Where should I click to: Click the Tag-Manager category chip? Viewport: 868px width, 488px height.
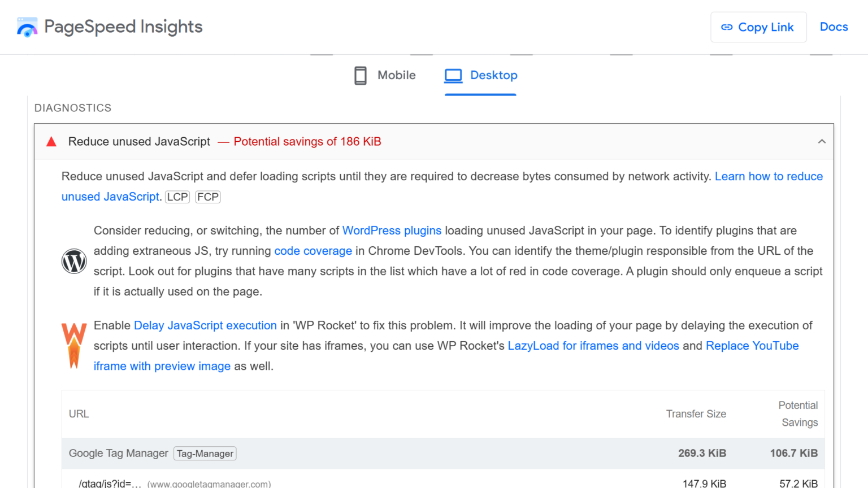point(205,453)
